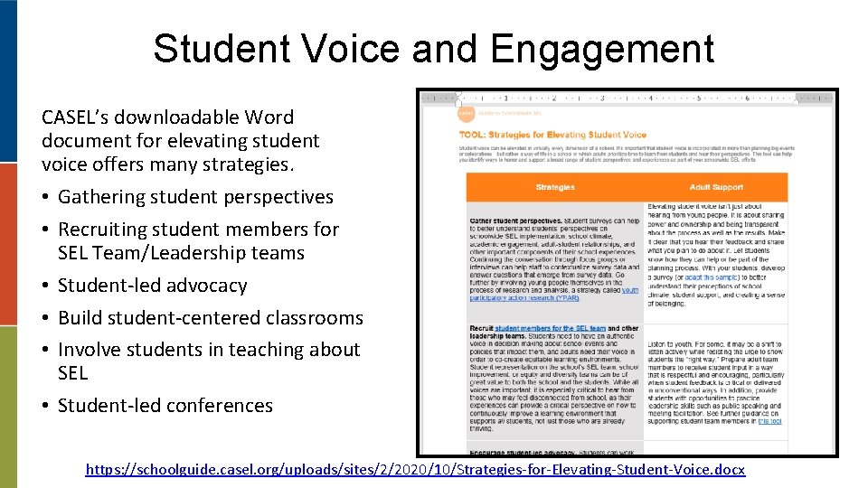Click intro paragraph 'CASEL's downloadable Word document'
The image size is (868, 488).
pyautogui.click(x=181, y=141)
